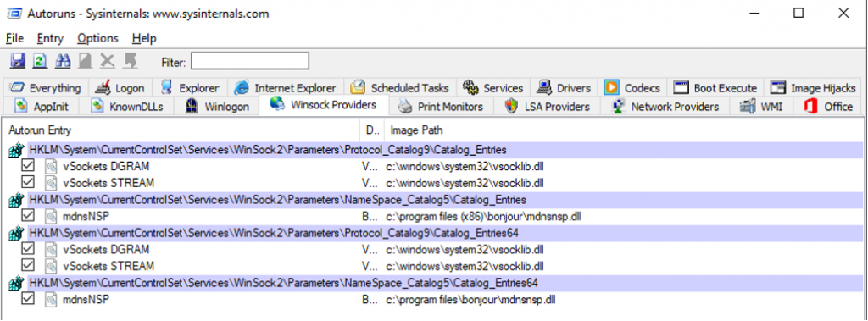Open the Help menu

tap(144, 38)
